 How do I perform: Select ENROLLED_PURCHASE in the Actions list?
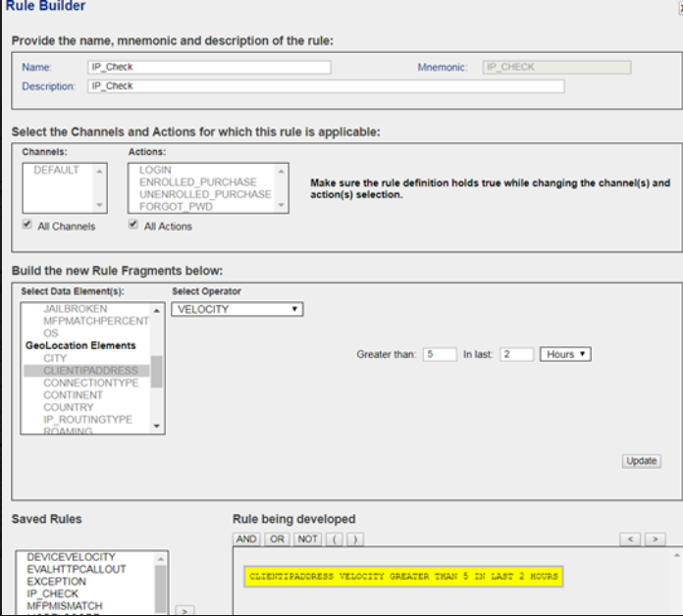click(x=198, y=182)
